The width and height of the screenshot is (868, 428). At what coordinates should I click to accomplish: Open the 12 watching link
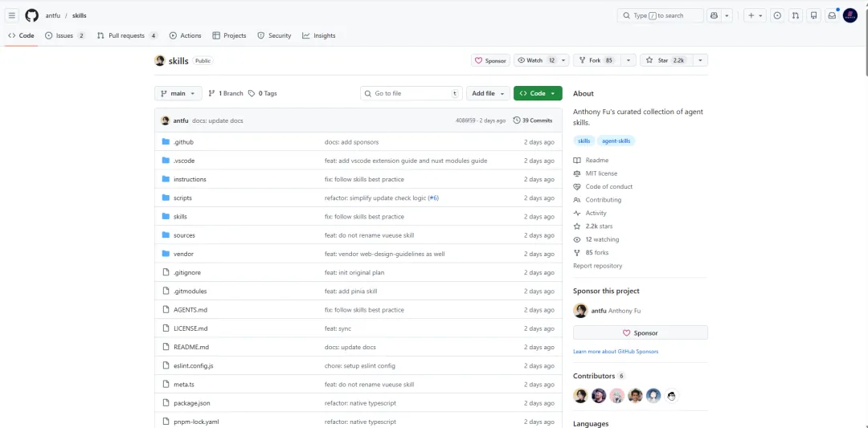[x=602, y=239]
